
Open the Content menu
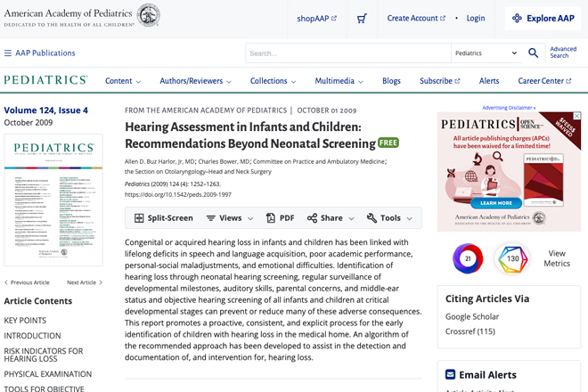123,81
